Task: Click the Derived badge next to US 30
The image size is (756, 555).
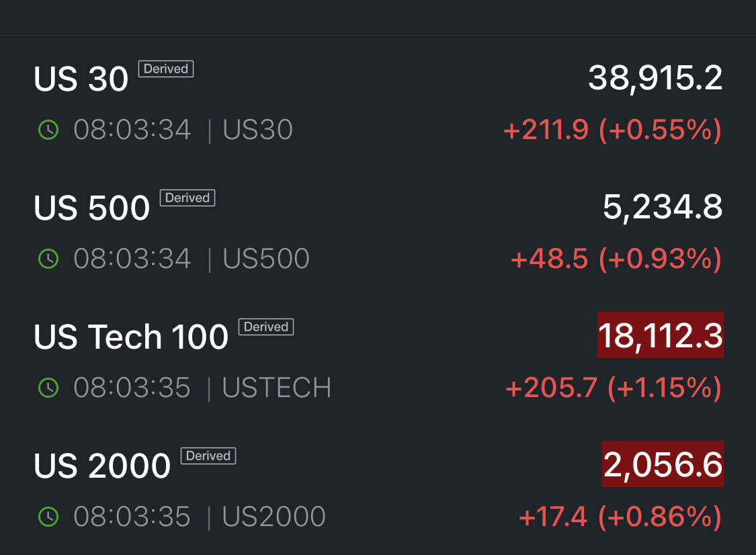Action: (x=166, y=69)
